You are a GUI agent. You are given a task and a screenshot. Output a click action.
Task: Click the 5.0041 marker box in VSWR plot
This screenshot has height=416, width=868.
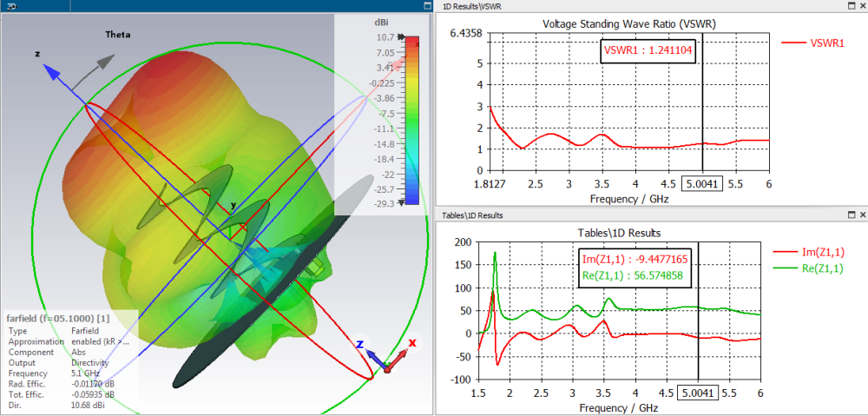tap(702, 184)
